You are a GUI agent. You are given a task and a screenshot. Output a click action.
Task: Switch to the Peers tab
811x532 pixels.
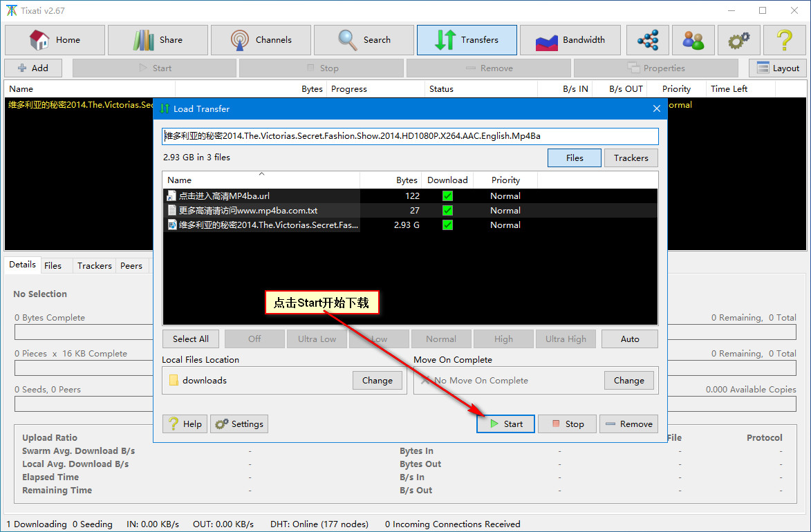131,266
